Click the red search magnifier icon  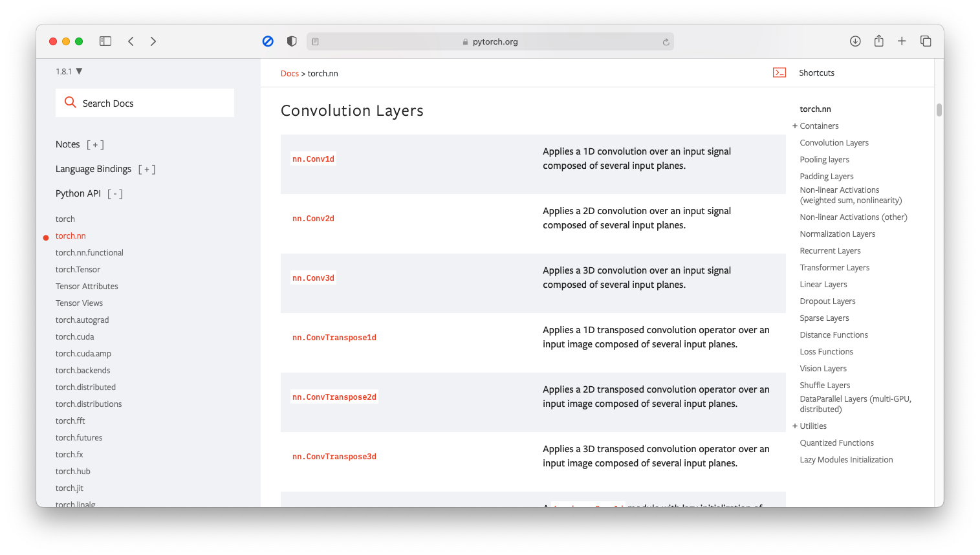(x=71, y=102)
